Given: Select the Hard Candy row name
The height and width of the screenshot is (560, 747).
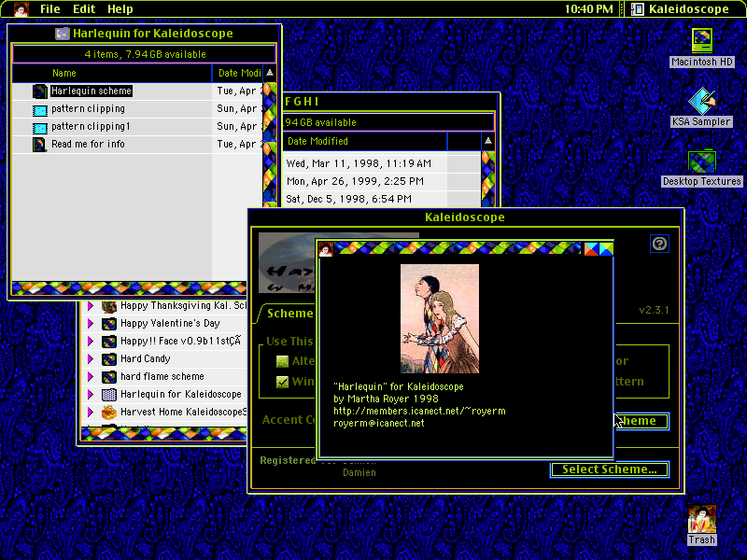Looking at the screenshot, I should pos(146,359).
